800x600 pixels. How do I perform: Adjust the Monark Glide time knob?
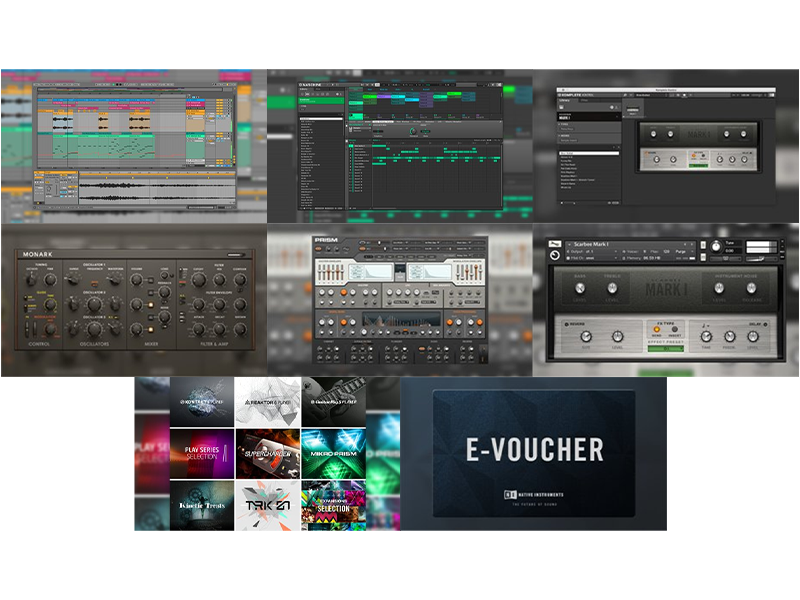pos(50,304)
